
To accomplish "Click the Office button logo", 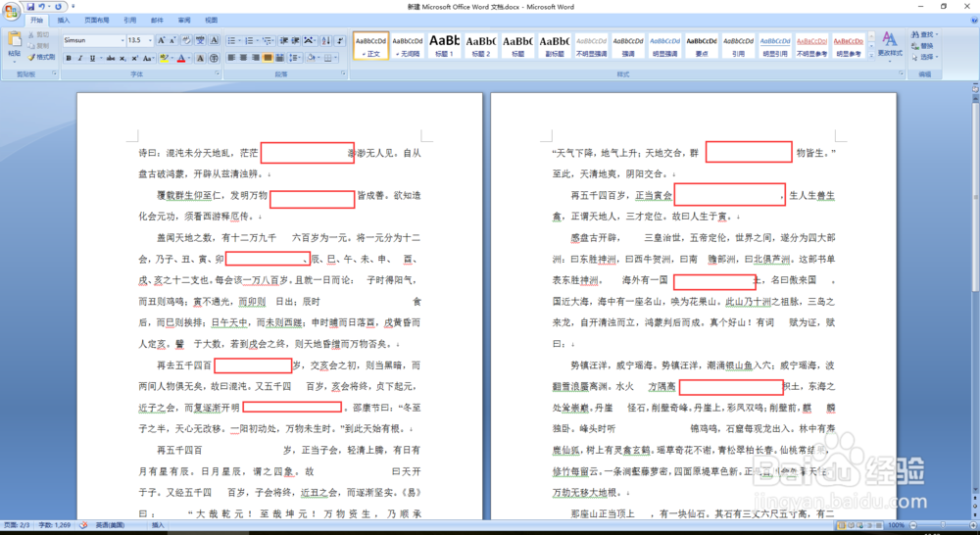I will (11, 11).
